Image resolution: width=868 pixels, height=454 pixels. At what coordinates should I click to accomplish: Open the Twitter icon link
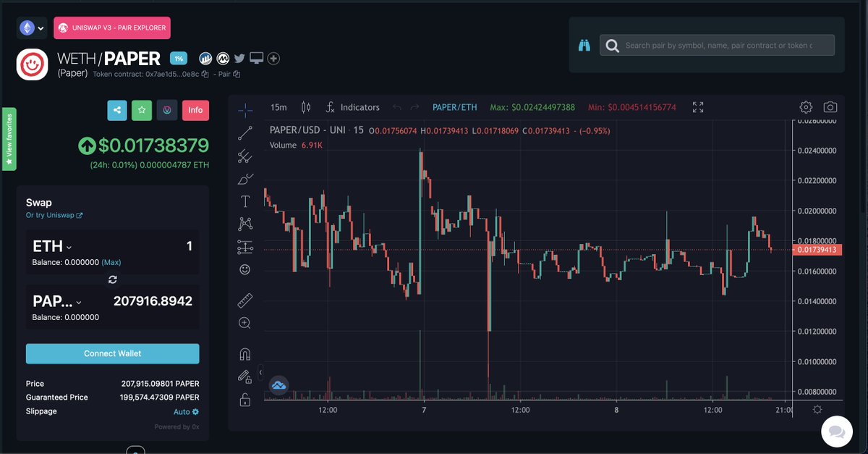pyautogui.click(x=240, y=58)
